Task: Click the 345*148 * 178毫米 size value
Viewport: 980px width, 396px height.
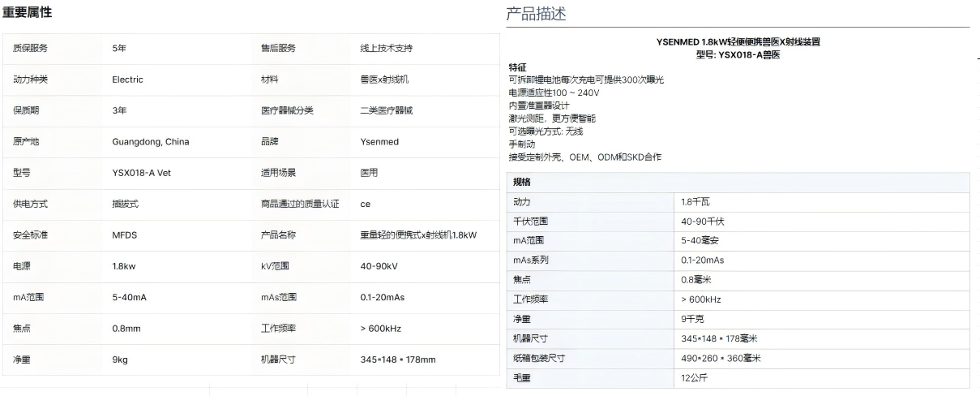Action: pyautogui.click(x=719, y=338)
